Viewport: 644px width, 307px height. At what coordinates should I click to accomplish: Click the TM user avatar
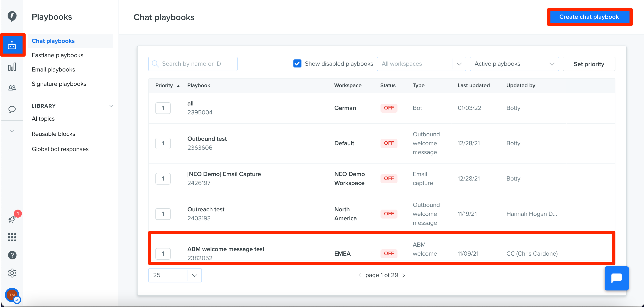pos(12,295)
